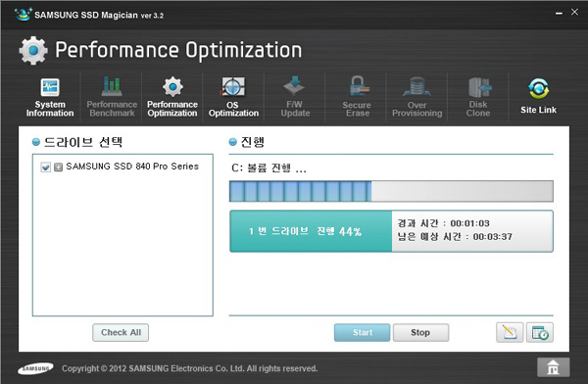Select SAMSUNG SSD 840 Pro Series drive entry
Image resolution: width=588 pixels, height=384 pixels.
coord(132,167)
